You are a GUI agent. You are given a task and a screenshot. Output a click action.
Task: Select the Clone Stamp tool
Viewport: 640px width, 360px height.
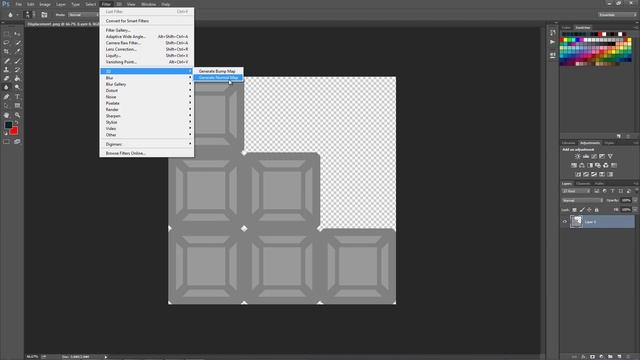point(7,69)
